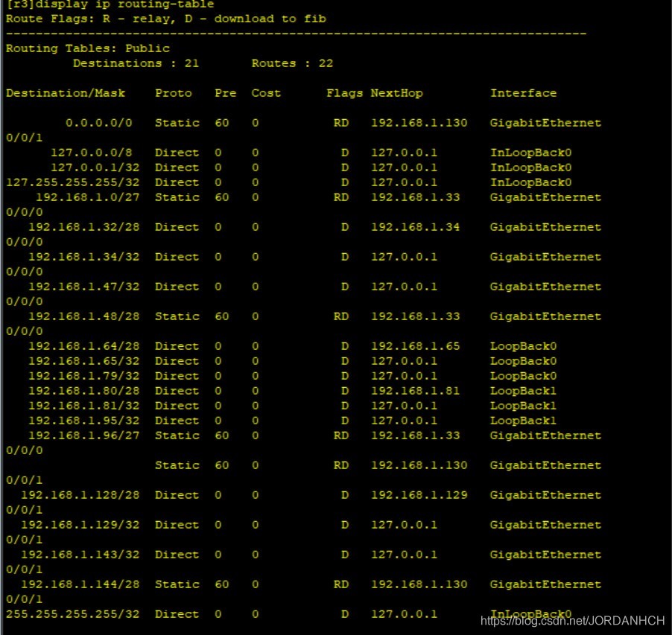The height and width of the screenshot is (635, 672).
Task: Click 'LoopBack0' interface in 192.168.1.64/28 row
Action: pos(523,346)
